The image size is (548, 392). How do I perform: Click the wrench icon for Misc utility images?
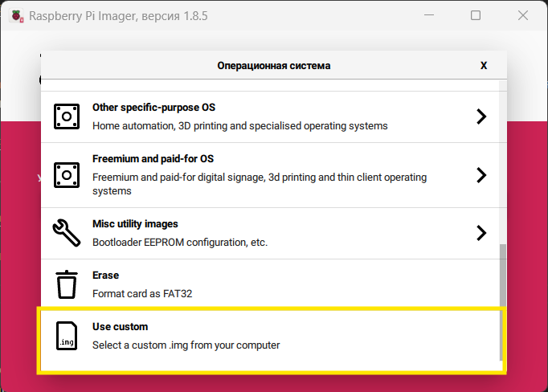67,233
